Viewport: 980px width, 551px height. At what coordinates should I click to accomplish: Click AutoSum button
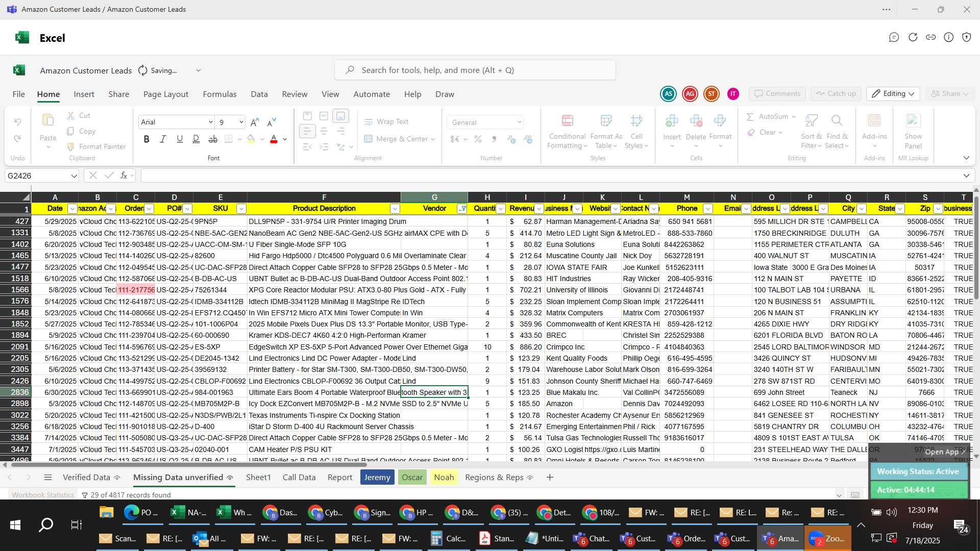(767, 117)
